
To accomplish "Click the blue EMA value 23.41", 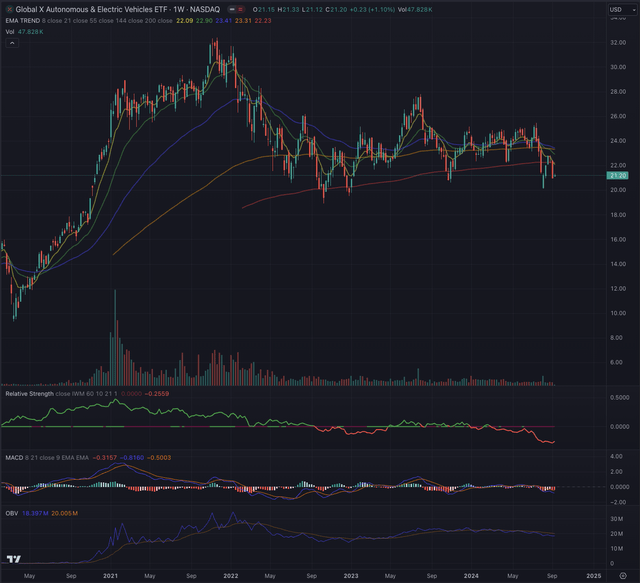I will (x=224, y=20).
